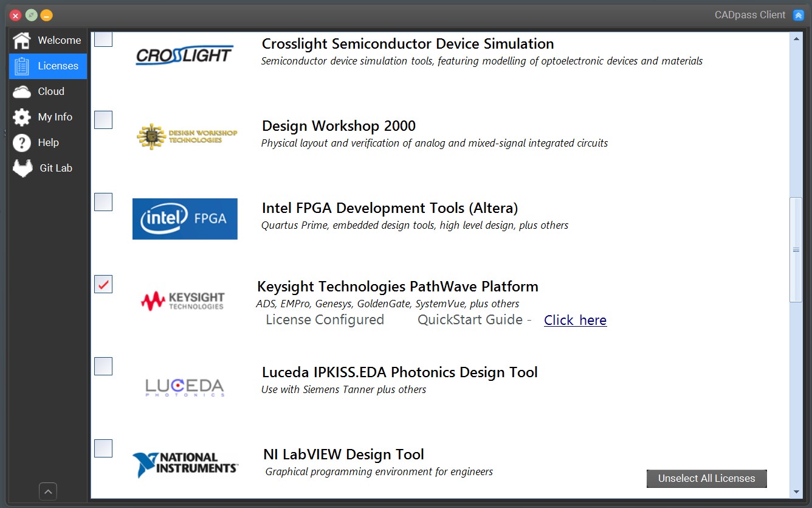
Task: Click the NI LabVIEW Design Tool title
Action: [343, 454]
